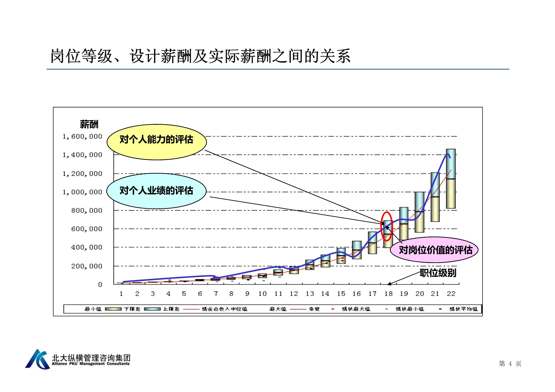The image size is (555, 392).
Task: Click the 最小值 legend entry
Action: [x=93, y=309]
